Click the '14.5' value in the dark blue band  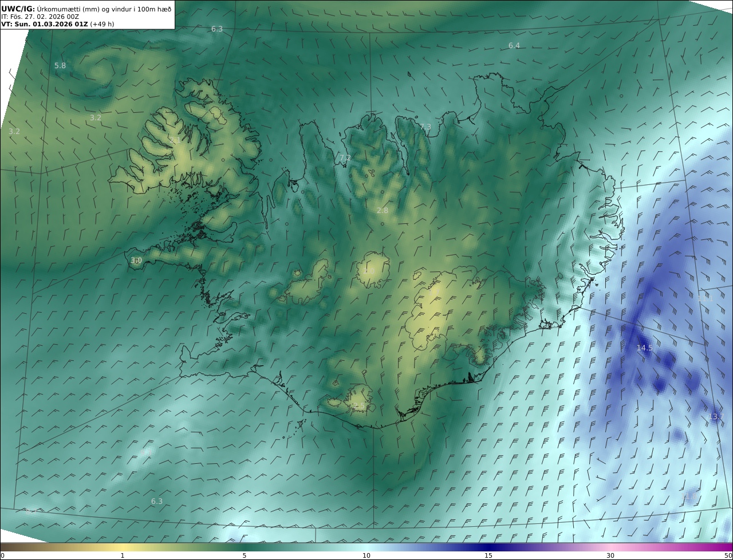point(645,348)
